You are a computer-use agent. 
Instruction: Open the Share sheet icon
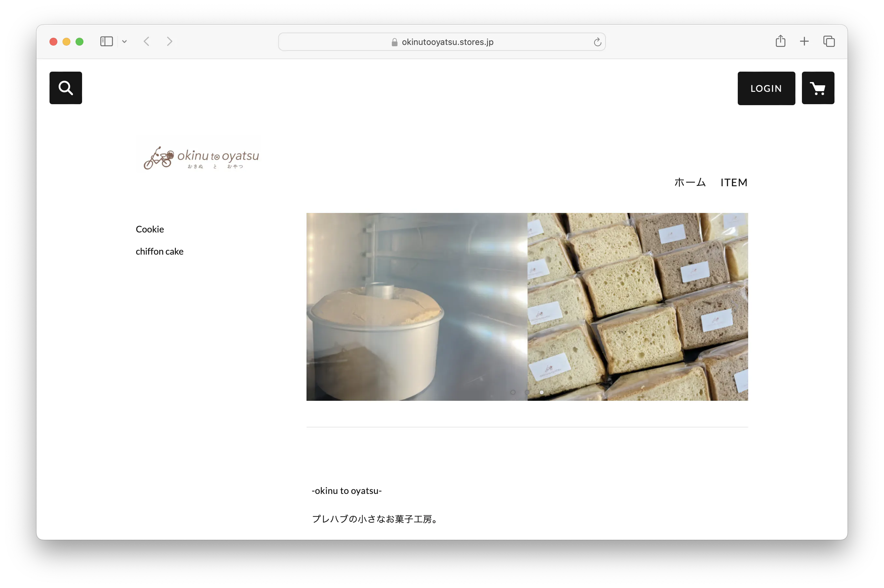780,41
